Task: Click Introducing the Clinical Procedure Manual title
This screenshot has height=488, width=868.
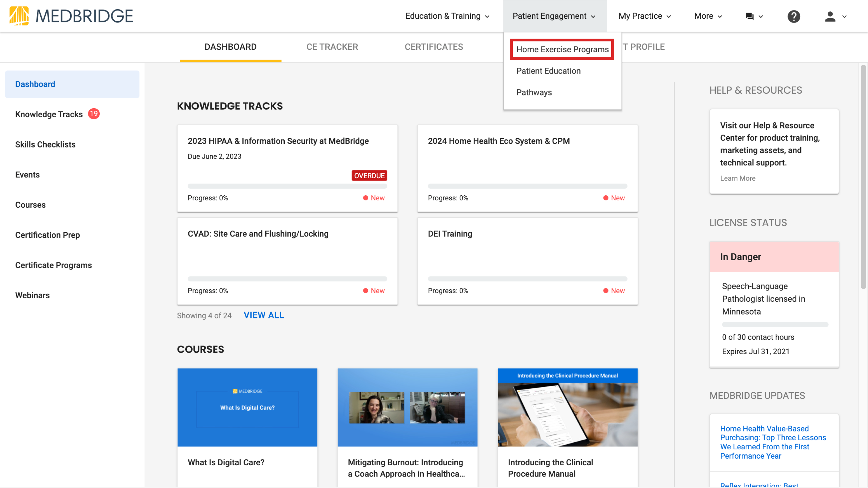Action: tap(550, 468)
